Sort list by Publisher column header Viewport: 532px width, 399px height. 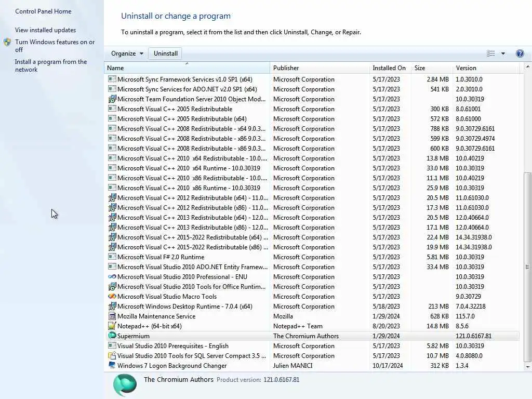320,68
